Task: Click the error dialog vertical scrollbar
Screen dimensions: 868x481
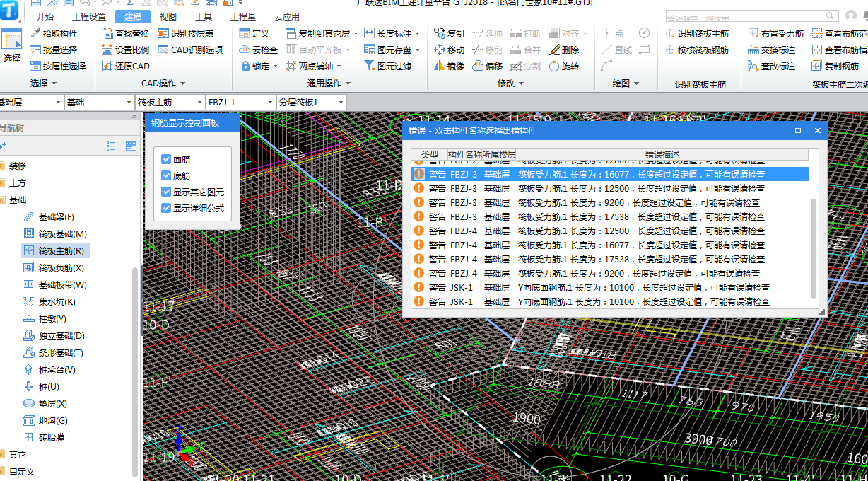Action: tap(814, 248)
